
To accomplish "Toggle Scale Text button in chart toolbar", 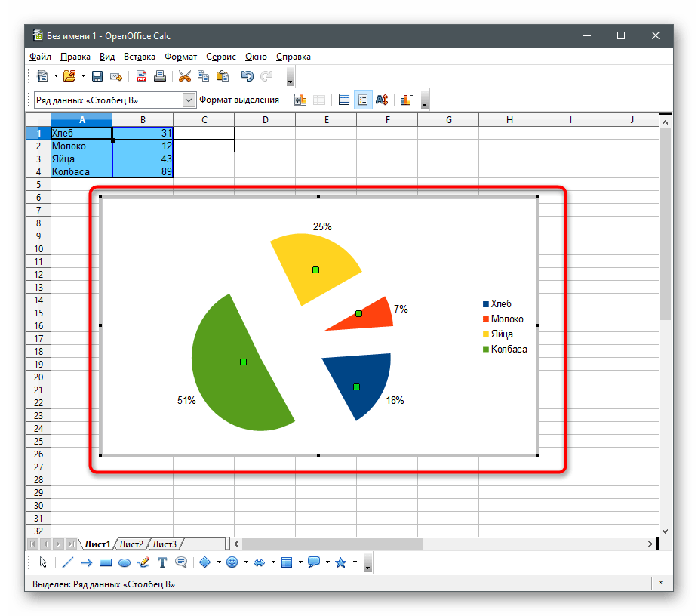I will tap(382, 100).
